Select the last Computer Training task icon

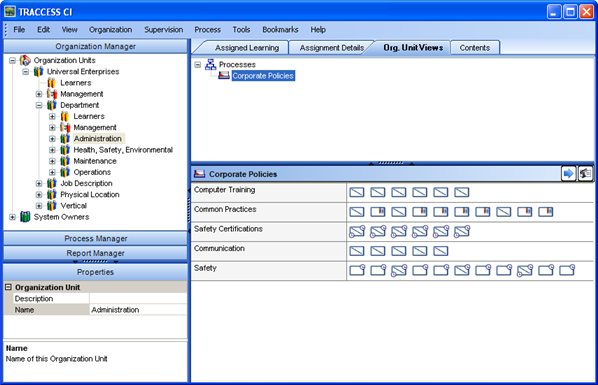click(x=461, y=192)
